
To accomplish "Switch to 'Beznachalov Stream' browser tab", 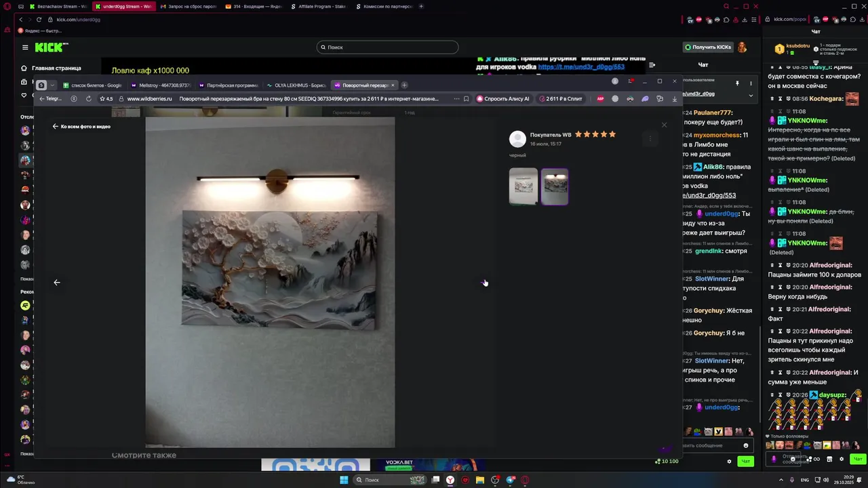I will click(x=59, y=7).
